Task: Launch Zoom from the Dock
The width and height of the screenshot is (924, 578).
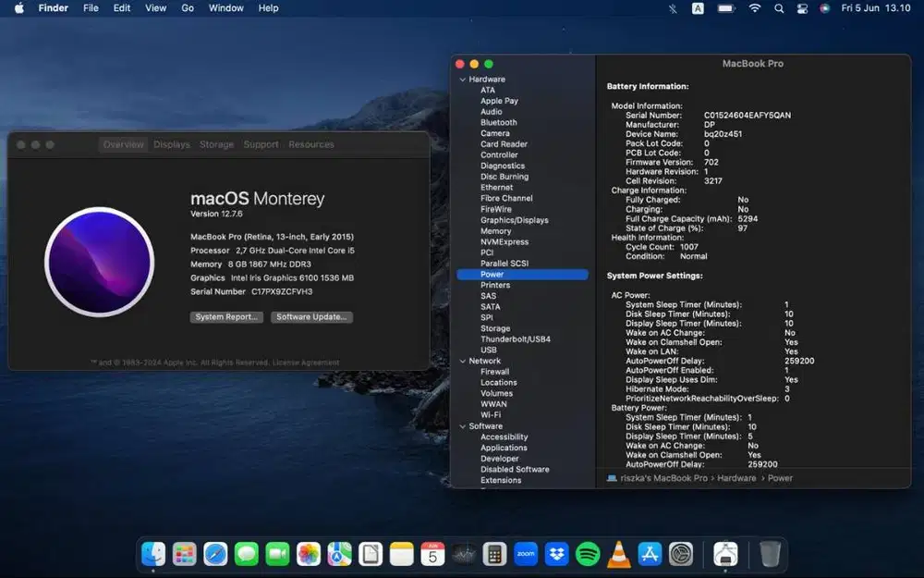Action: point(526,554)
